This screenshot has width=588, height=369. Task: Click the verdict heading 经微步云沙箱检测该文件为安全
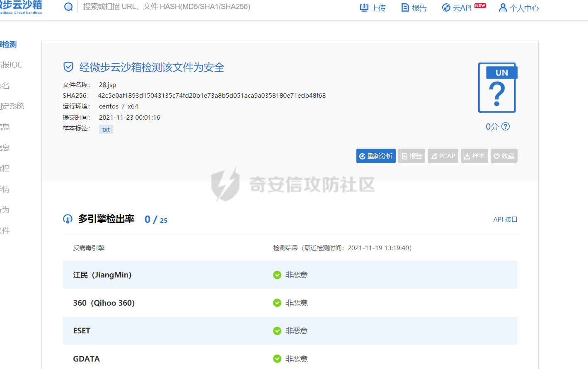coord(152,68)
